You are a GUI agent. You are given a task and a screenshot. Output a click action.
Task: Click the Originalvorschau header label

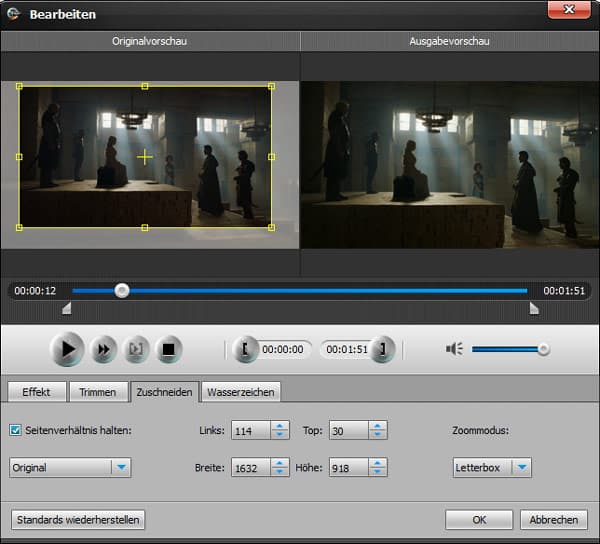pos(149,41)
